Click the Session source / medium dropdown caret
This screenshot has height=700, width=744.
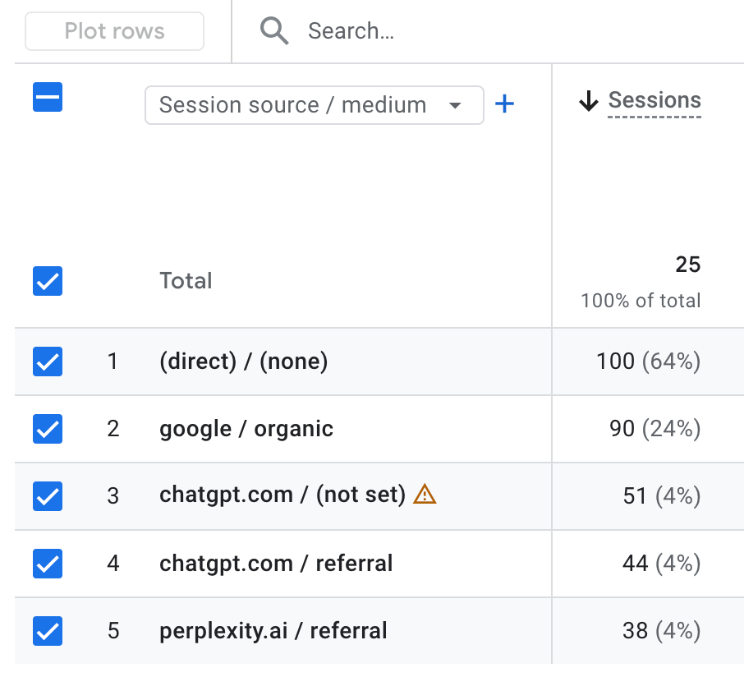click(454, 106)
